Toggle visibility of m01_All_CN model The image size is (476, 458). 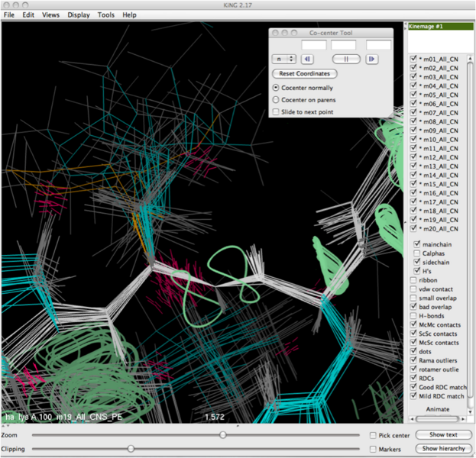pos(413,59)
